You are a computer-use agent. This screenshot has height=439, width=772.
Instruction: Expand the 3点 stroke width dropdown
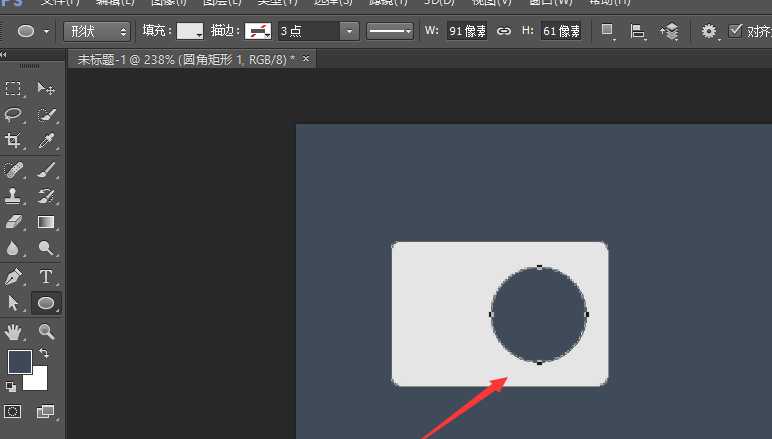point(349,32)
